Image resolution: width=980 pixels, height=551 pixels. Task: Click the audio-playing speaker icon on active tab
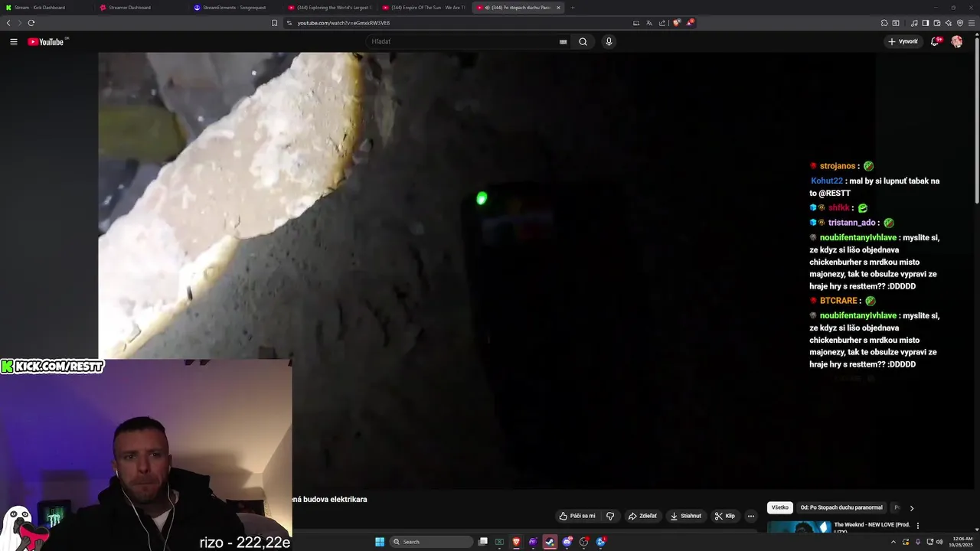(487, 8)
